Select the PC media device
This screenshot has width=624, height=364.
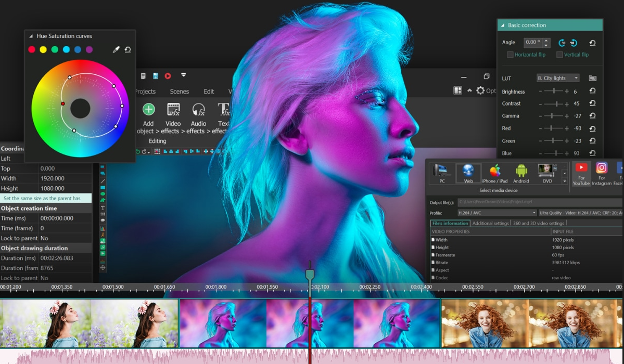442,173
